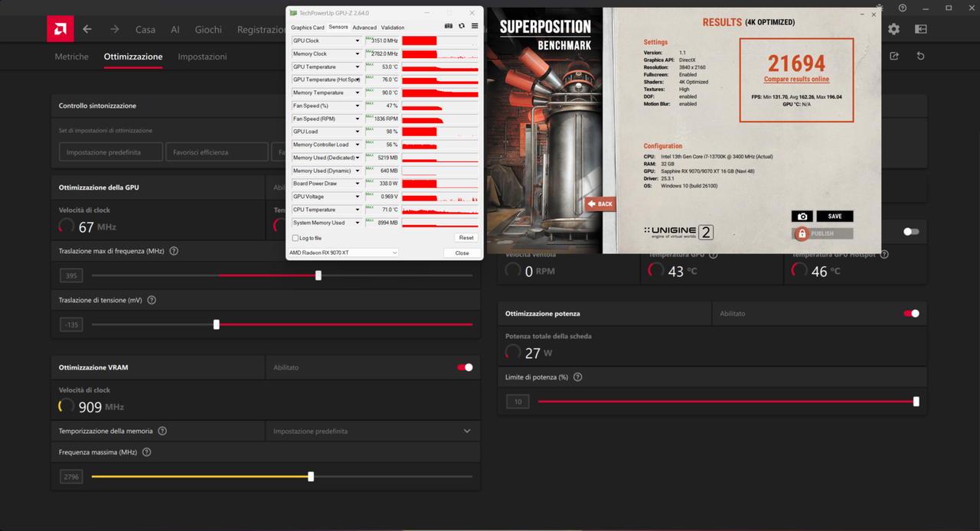This screenshot has width=980, height=531.
Task: Click the AMD logo home icon
Action: click(x=60, y=29)
